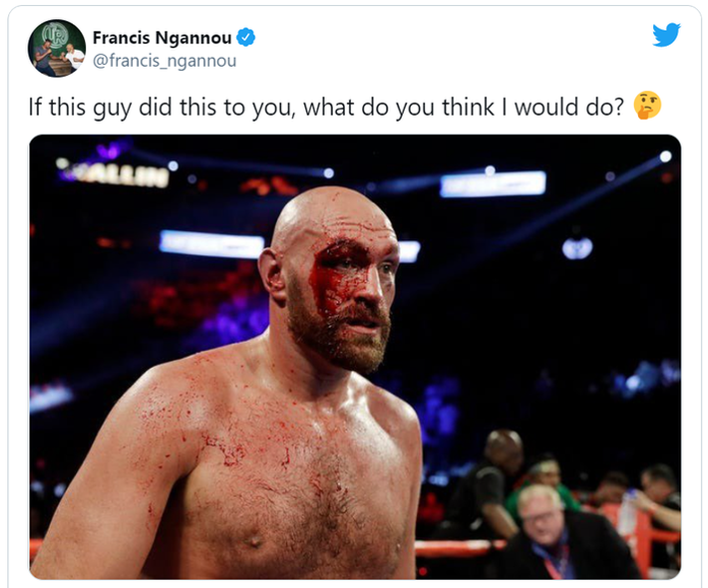Click the thinking face emoji
This screenshot has width=708, height=588.
pos(648,107)
